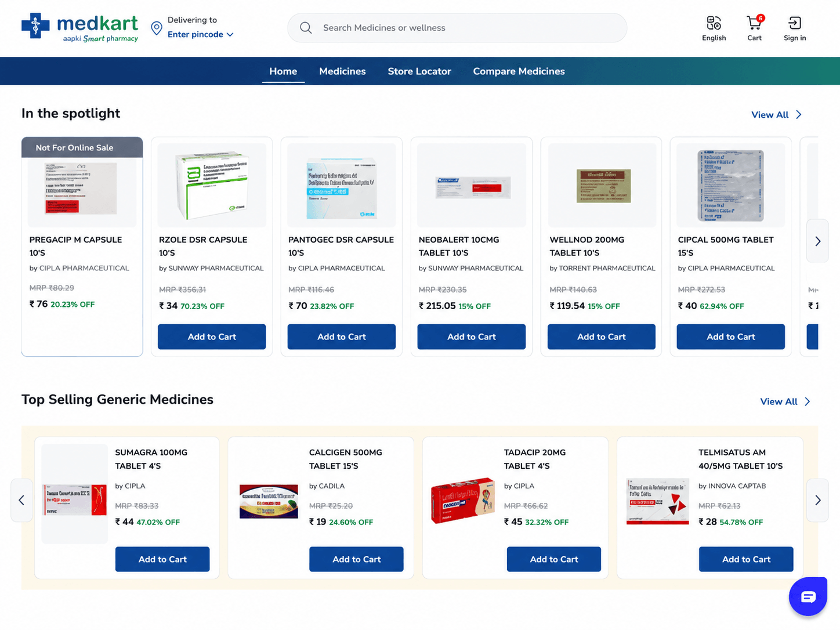The height and width of the screenshot is (630, 840).
Task: Click PREGACIP M CAPSULE 10'S title
Action: [75, 246]
